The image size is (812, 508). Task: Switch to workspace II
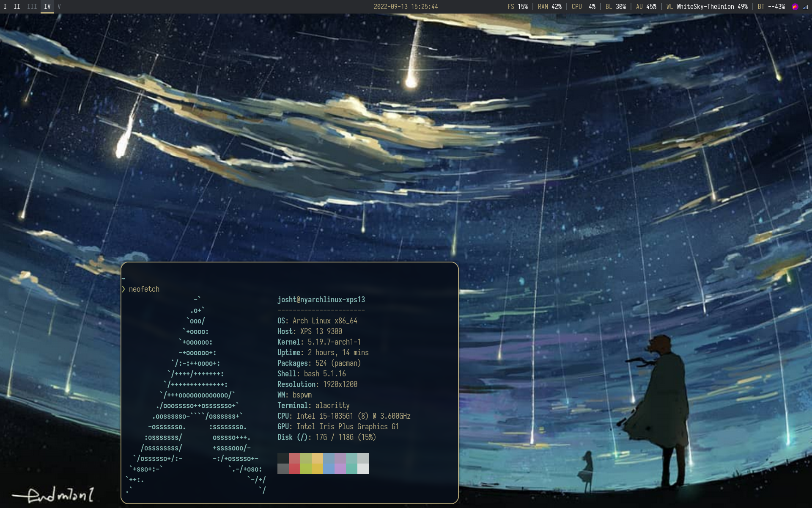(x=17, y=7)
